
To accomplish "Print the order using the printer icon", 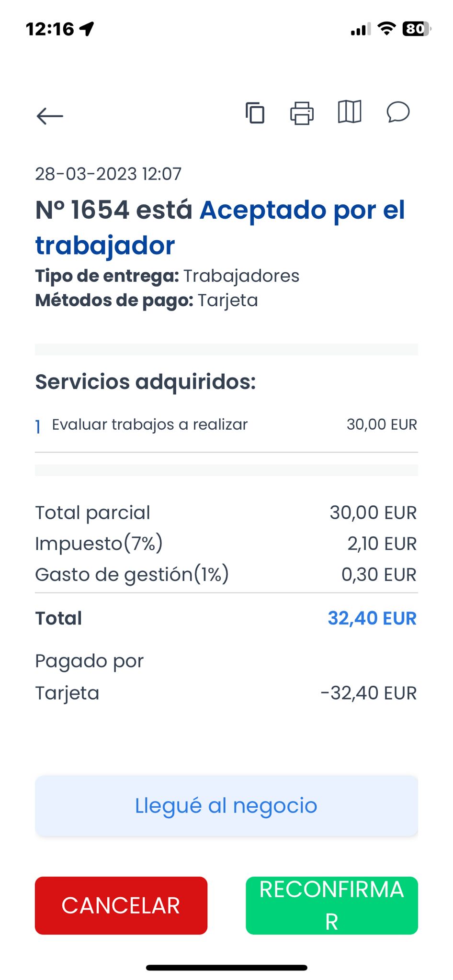I will pos(302,113).
